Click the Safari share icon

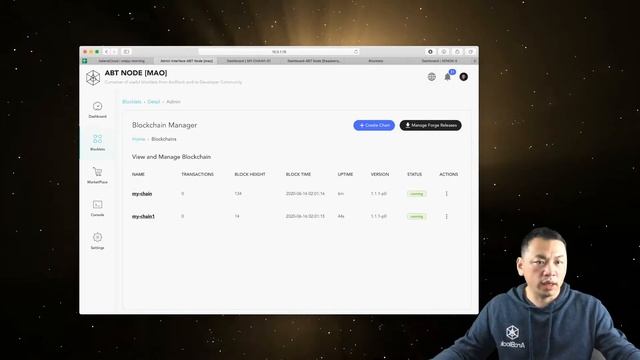tap(457, 52)
